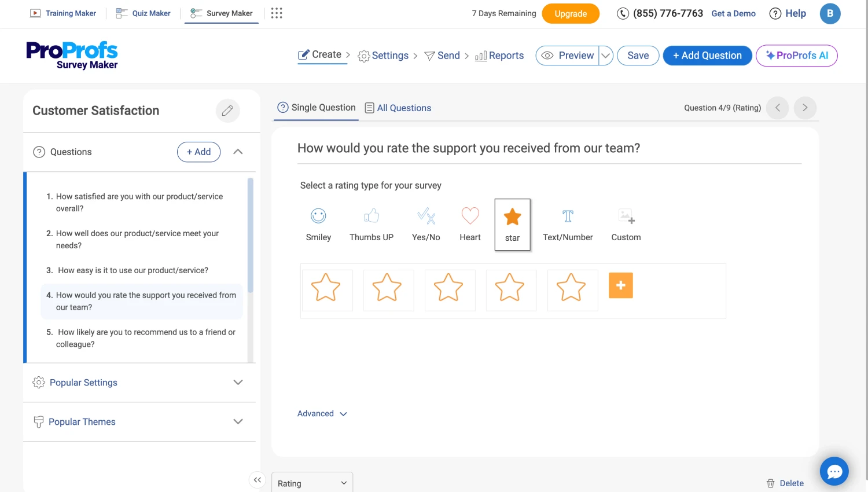Switch to the All Questions tab
The height and width of the screenshot is (492, 868).
pos(398,108)
